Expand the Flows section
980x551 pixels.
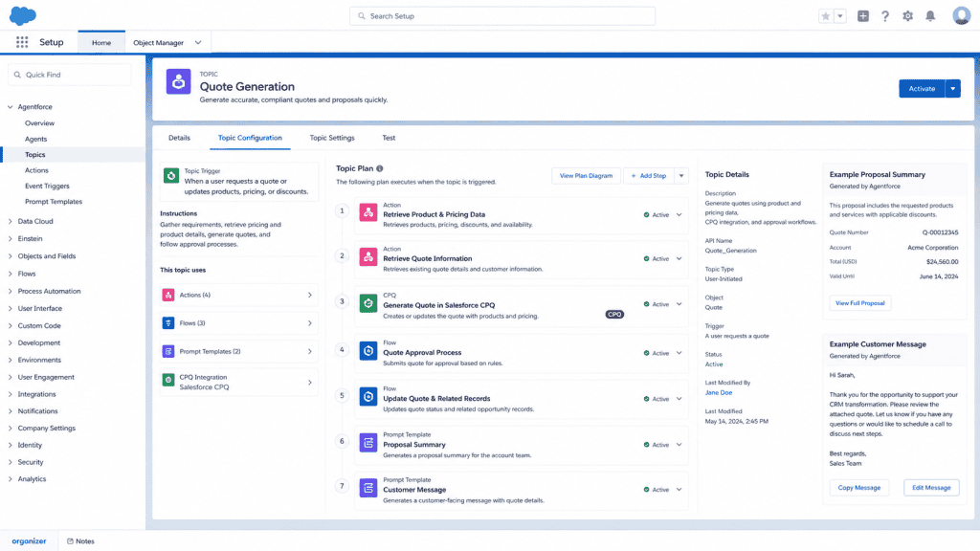click(x=10, y=274)
